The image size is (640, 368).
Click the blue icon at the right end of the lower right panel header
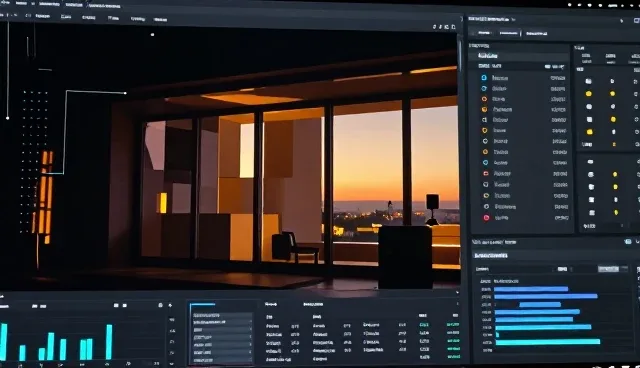click(x=628, y=242)
